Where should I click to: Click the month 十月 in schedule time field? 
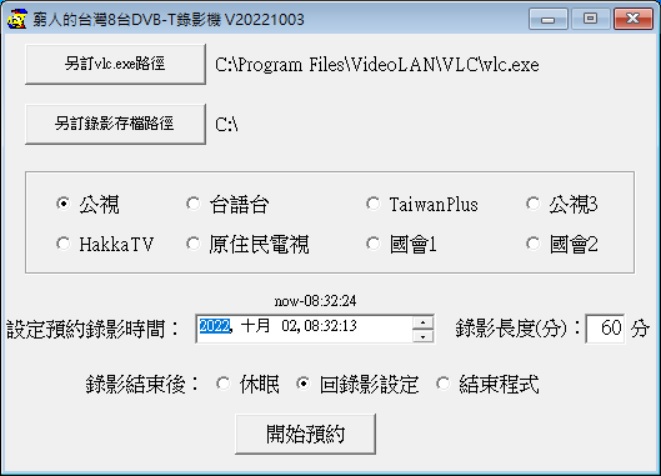click(255, 326)
